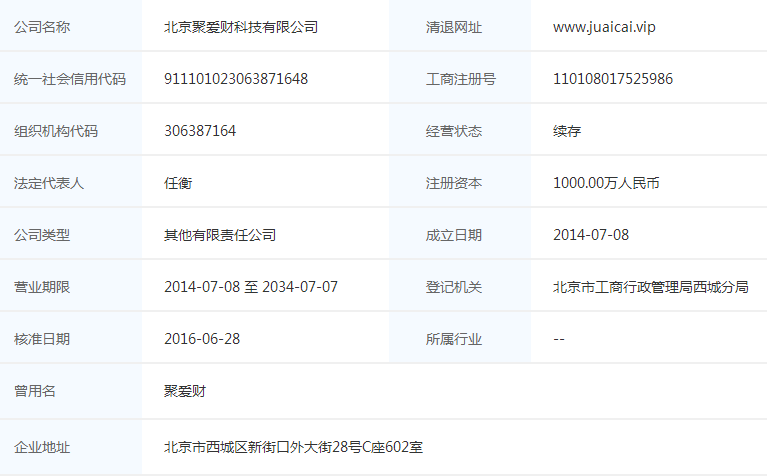
Task: Select approval date 2016-06-28
Action: click(202, 339)
